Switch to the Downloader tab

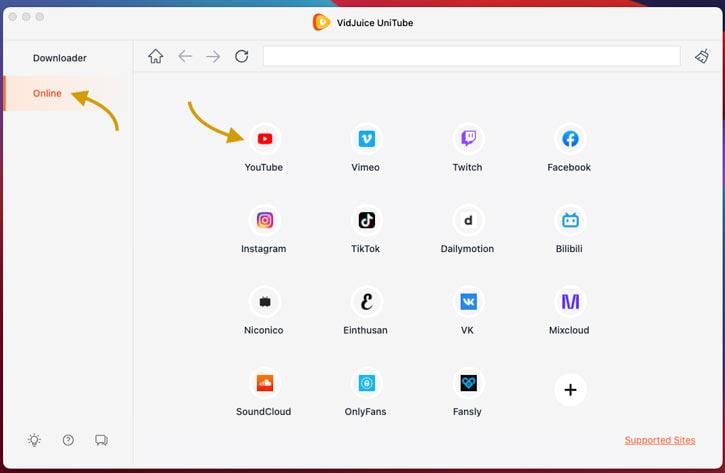click(60, 58)
